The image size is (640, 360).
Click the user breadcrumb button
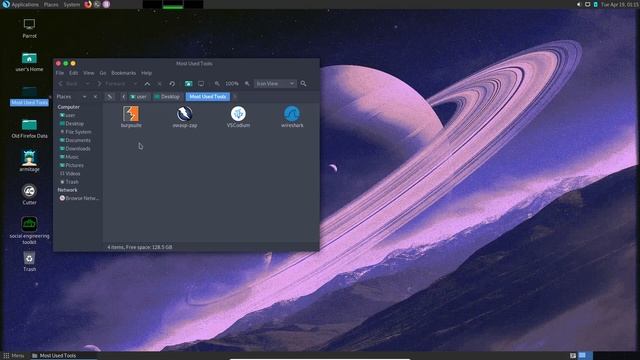[138, 97]
